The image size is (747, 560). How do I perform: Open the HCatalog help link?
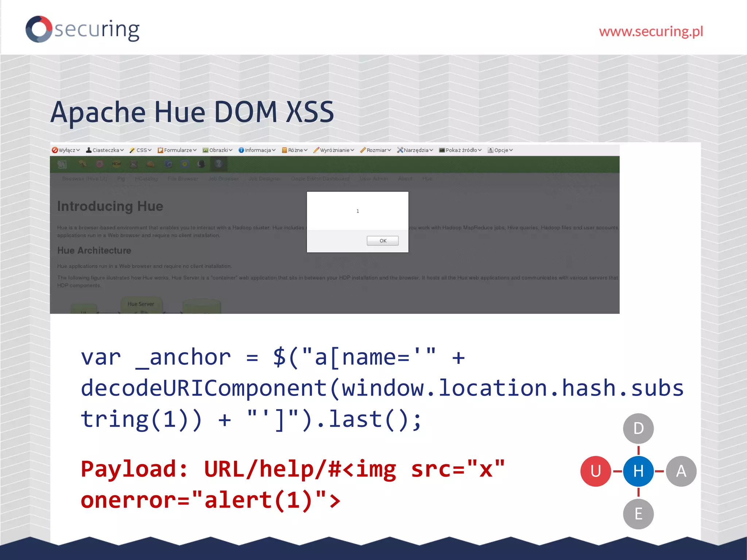[146, 179]
